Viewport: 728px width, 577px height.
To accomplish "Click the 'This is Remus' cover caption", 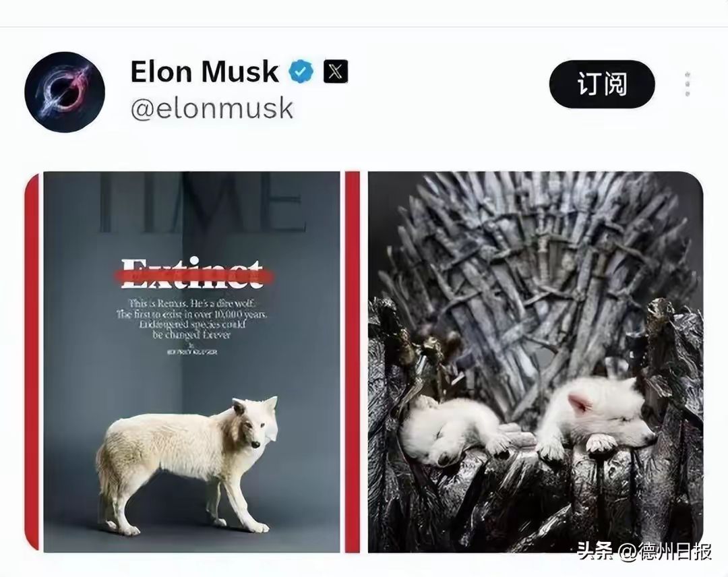I will coord(191,319).
